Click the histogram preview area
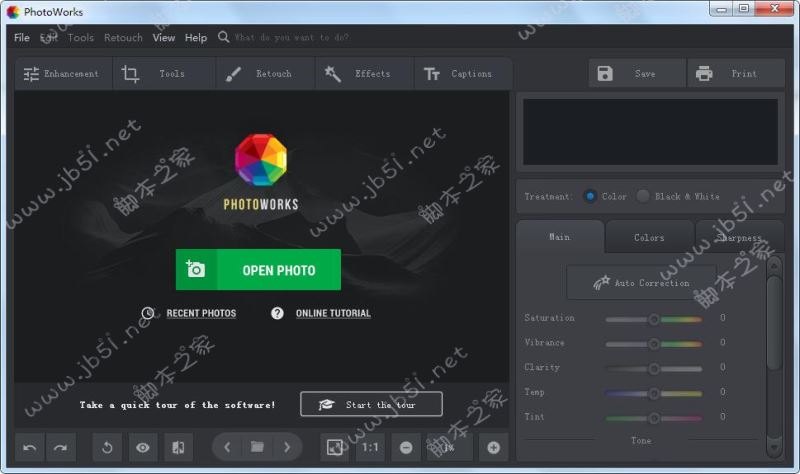Screen dimensions: 800x474 651,132
